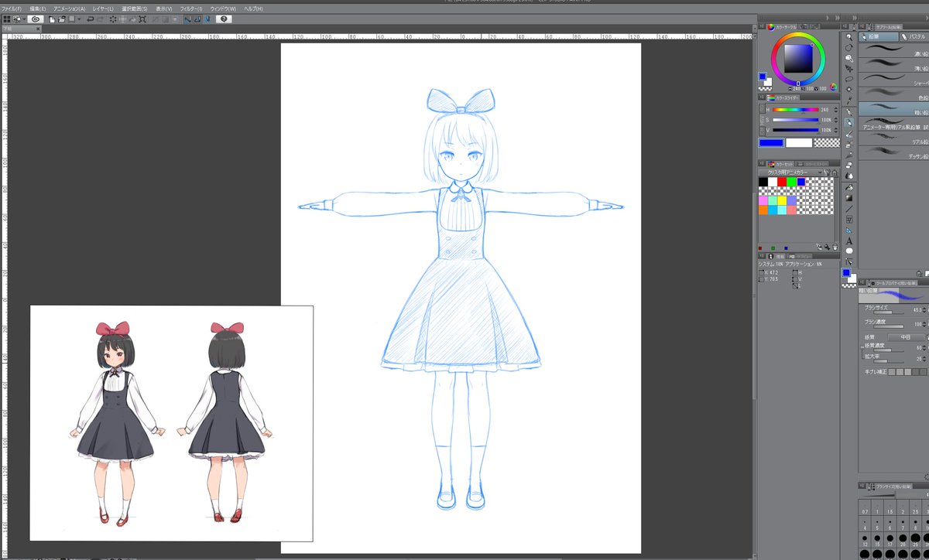This screenshot has height=560, width=929.
Task: Select the Gradient tool
Action: 849,198
